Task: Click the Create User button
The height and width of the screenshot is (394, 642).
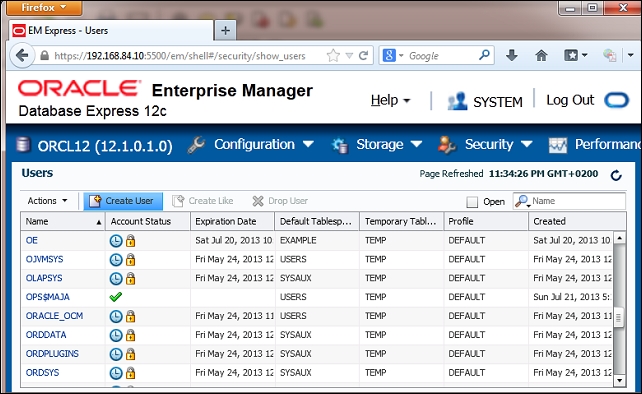Action: (x=123, y=201)
